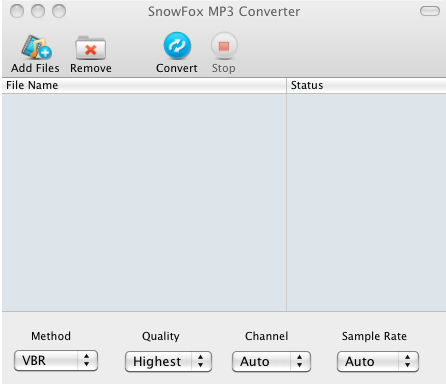Sort by the File Name column header

pos(144,85)
